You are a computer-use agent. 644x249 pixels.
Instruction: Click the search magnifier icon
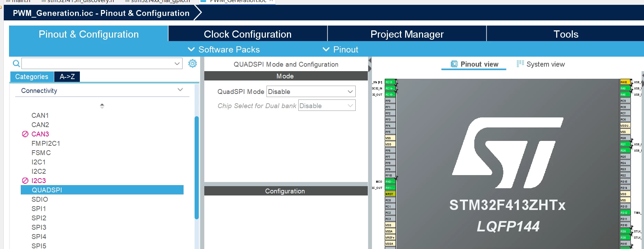(16, 64)
